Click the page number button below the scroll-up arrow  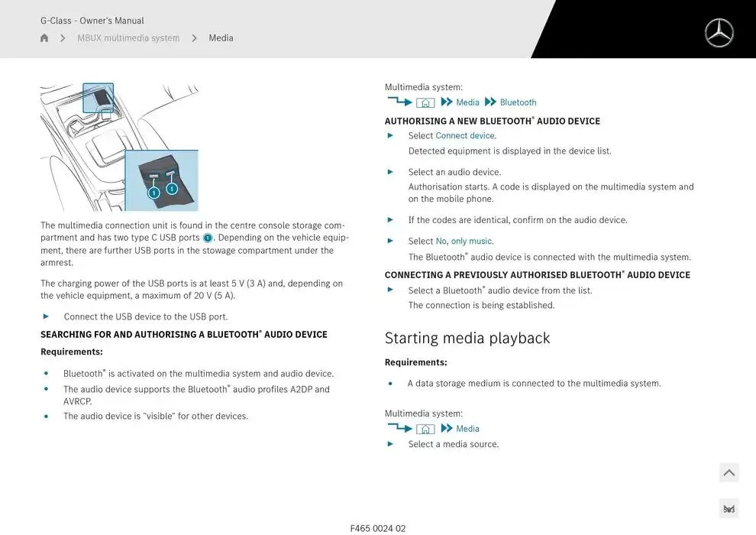pos(729,509)
